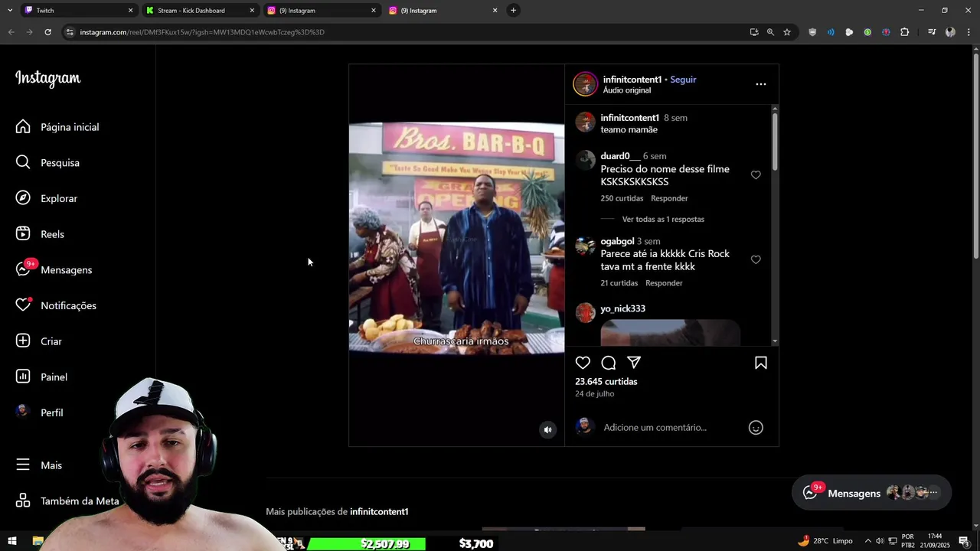This screenshot has width=980, height=551.
Task: Click comments panel scrollbar
Action: pyautogui.click(x=775, y=142)
